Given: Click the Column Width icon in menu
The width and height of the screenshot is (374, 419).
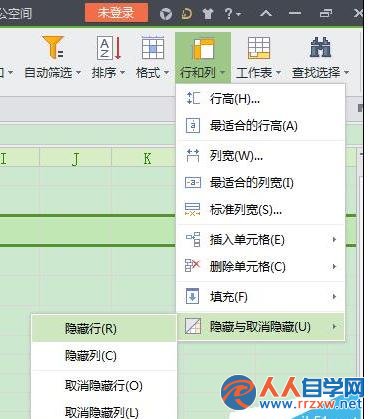Looking at the screenshot, I should coord(193,156).
